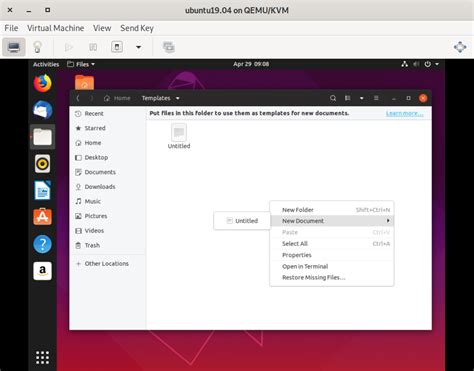
Task: Open the virt-manager graphical console view icon
Action: (x=14, y=47)
